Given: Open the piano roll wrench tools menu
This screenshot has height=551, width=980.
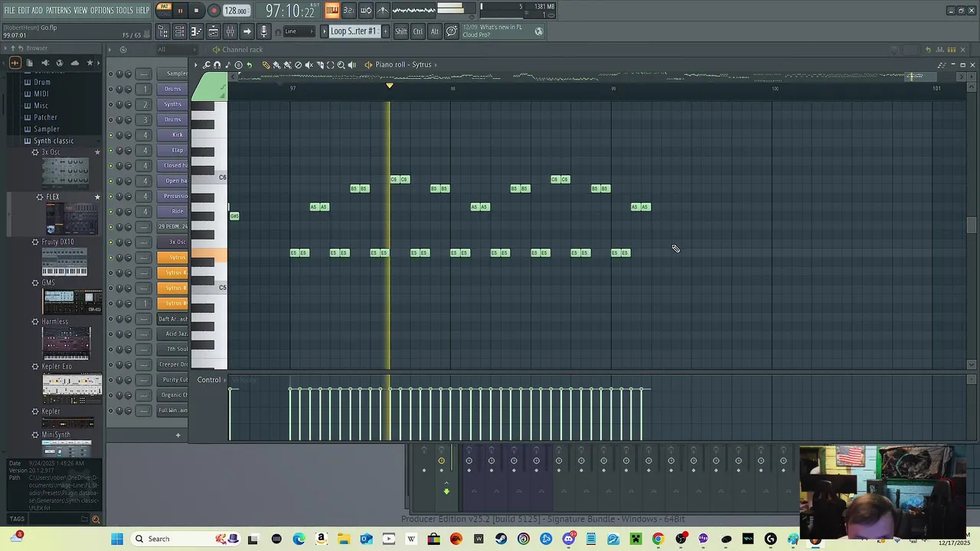Looking at the screenshot, I should (207, 64).
